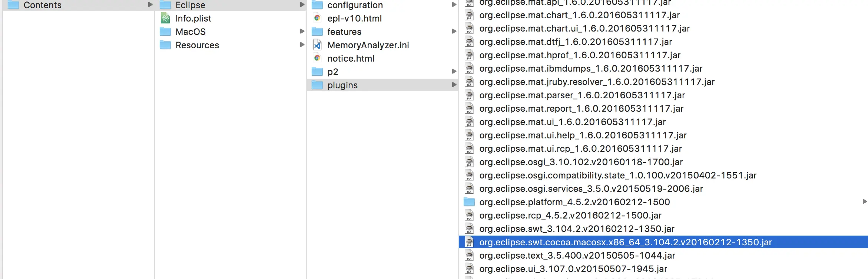The width and height of the screenshot is (868, 279).
Task: Expand the p2 folder arrow
Action: 454,71
